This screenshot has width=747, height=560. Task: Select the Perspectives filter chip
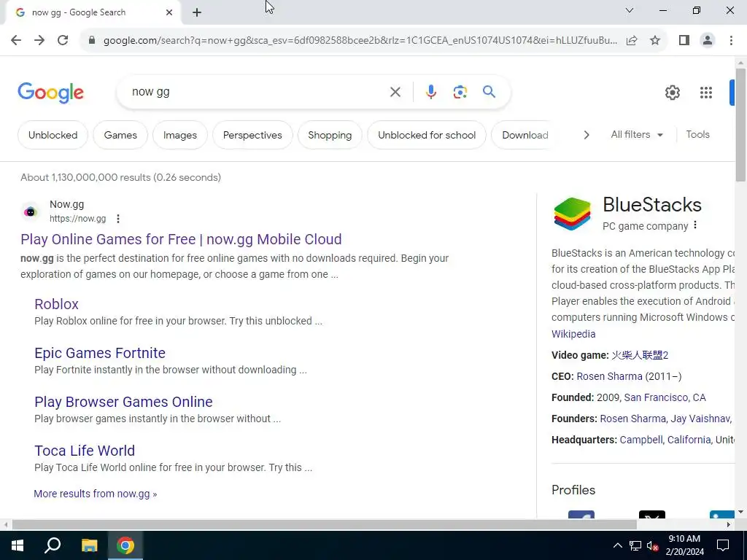click(252, 135)
